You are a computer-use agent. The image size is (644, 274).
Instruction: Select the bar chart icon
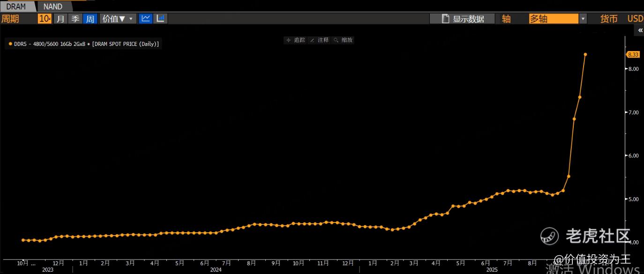(x=161, y=19)
